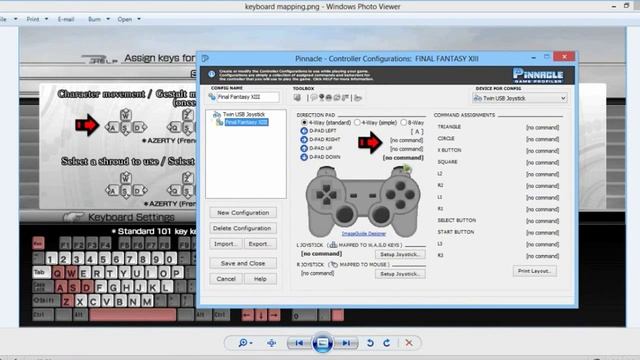
Task: Click the D-PAD LEFT arrow icon
Action: click(304, 131)
